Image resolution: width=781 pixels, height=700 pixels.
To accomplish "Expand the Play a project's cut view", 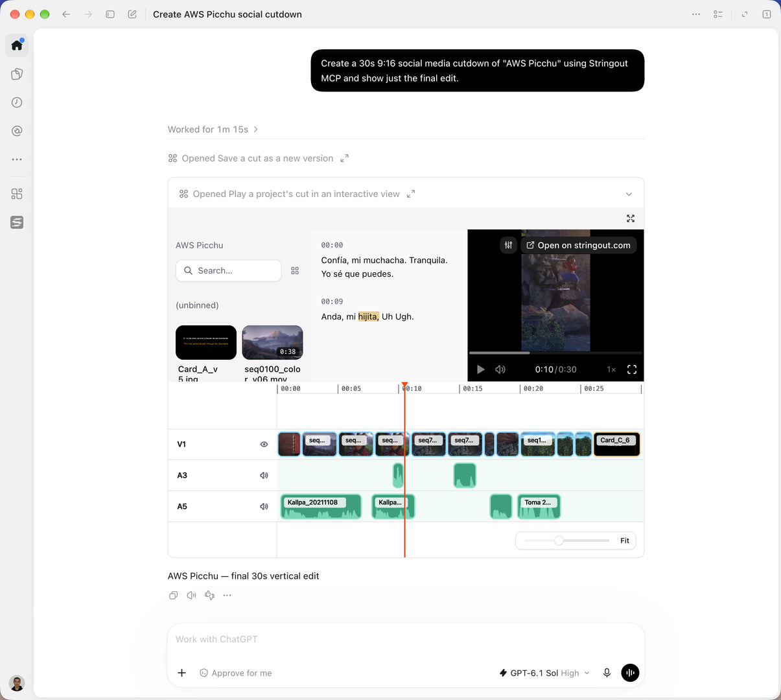I will (411, 194).
